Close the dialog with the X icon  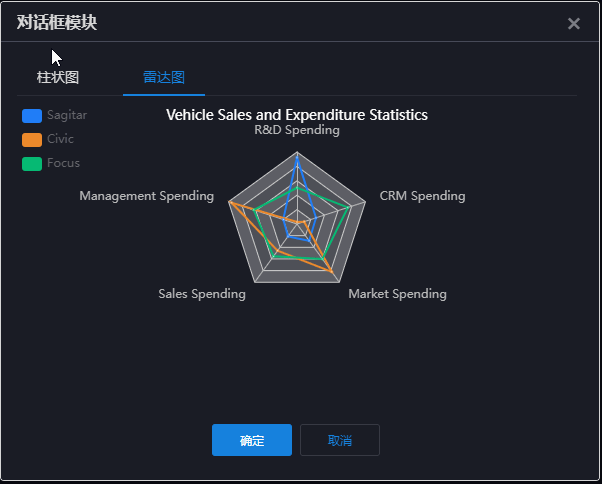(574, 23)
